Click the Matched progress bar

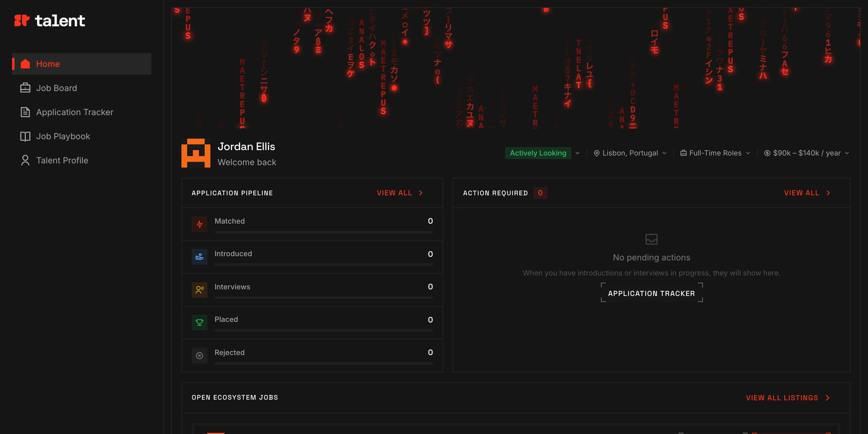[323, 232]
